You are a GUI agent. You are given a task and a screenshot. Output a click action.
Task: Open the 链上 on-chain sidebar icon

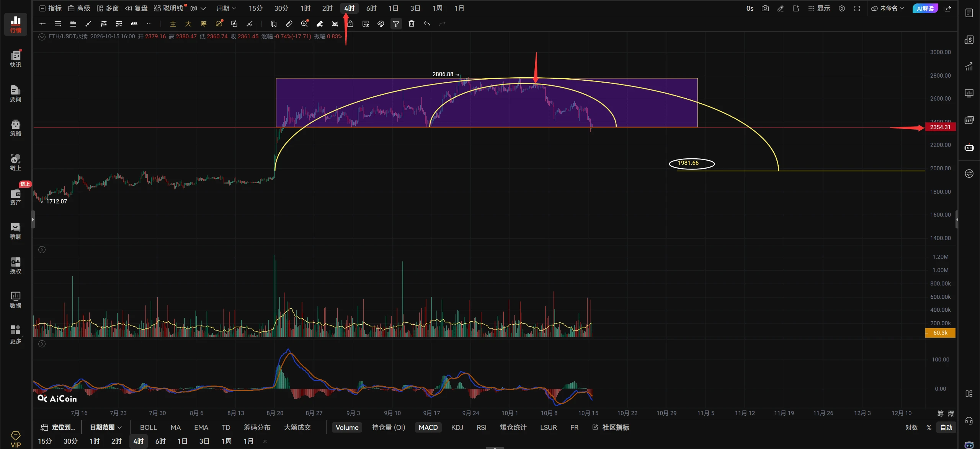click(x=16, y=162)
